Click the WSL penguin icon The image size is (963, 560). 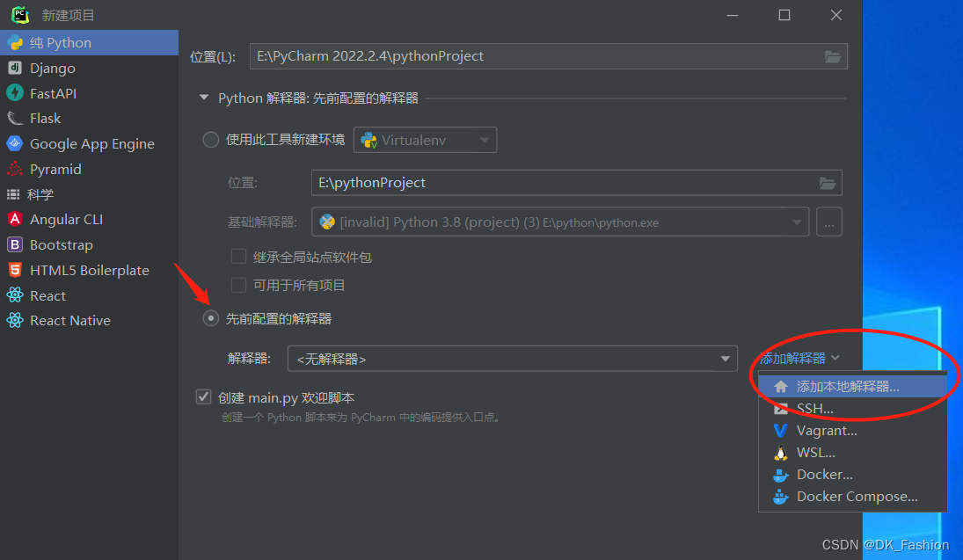pos(781,453)
